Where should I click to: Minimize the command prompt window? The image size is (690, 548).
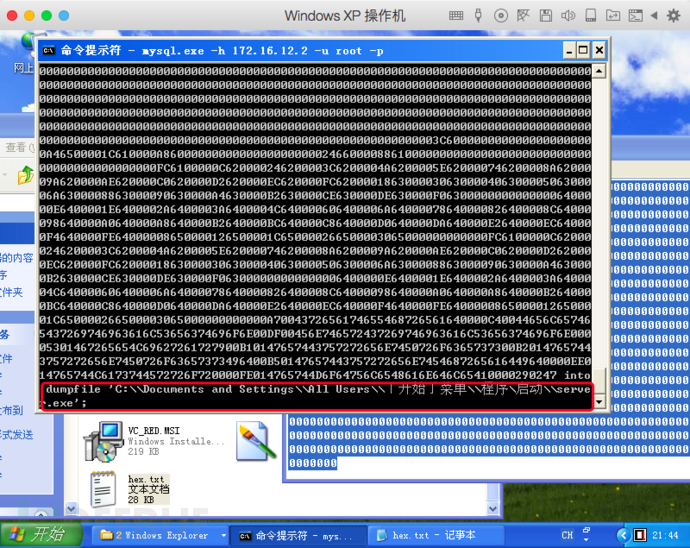pyautogui.click(x=569, y=51)
